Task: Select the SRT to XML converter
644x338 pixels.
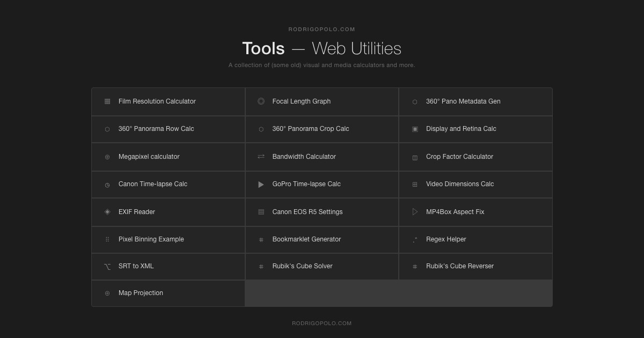Action: coord(169,267)
